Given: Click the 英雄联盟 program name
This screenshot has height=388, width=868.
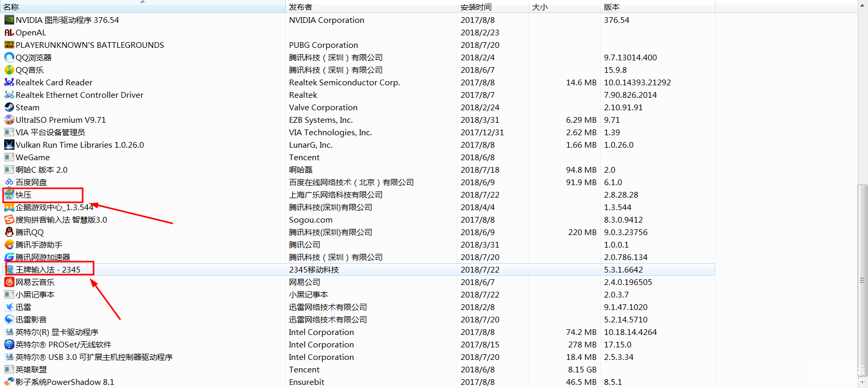Looking at the screenshot, I should (31, 369).
